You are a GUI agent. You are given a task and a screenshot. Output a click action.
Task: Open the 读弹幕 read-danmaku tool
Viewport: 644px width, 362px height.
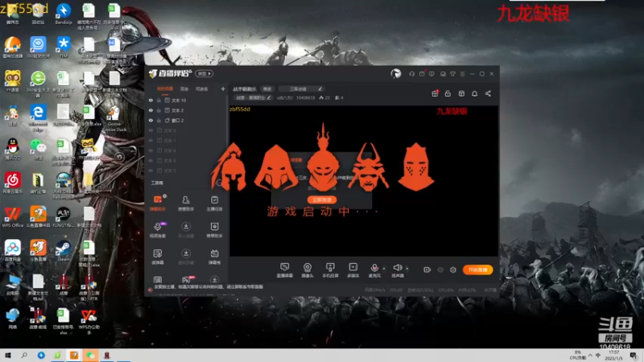(x=158, y=256)
